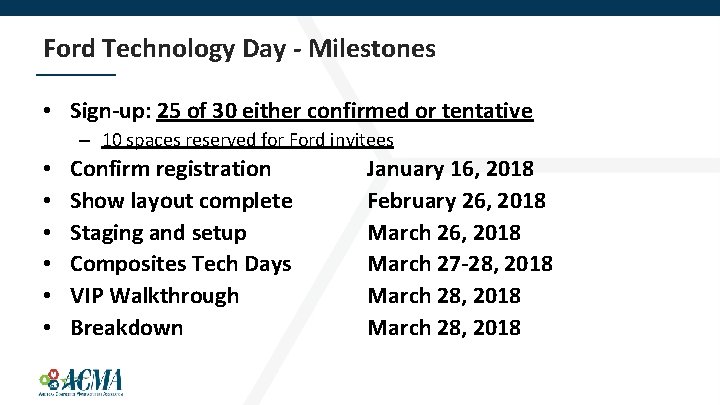
Task: Click the bullet point before 'Sign-up'
Action: (47, 111)
